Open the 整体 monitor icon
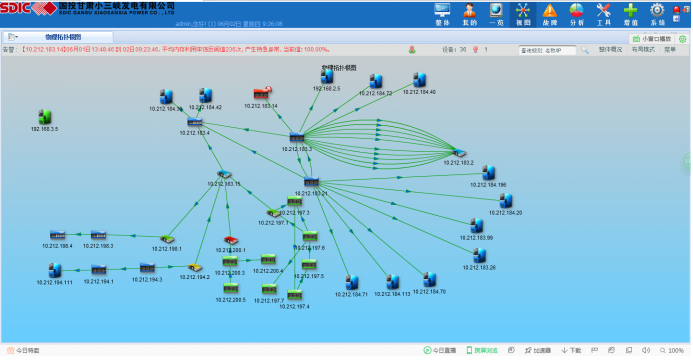Viewport: 693px width, 360px height. [442, 15]
